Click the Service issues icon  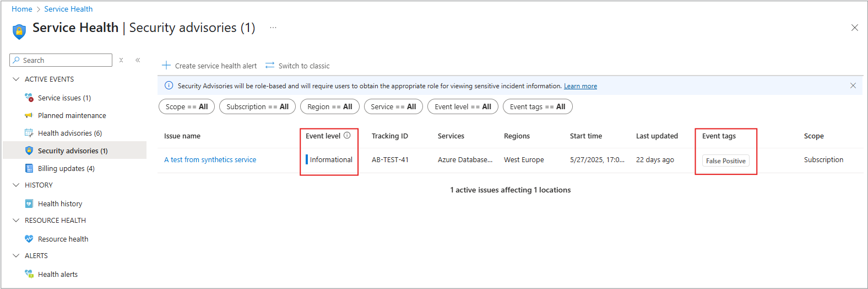[x=29, y=98]
